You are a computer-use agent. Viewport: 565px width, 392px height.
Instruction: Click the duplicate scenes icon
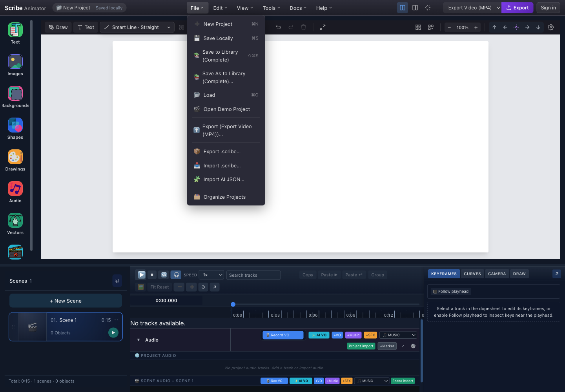[x=117, y=281]
